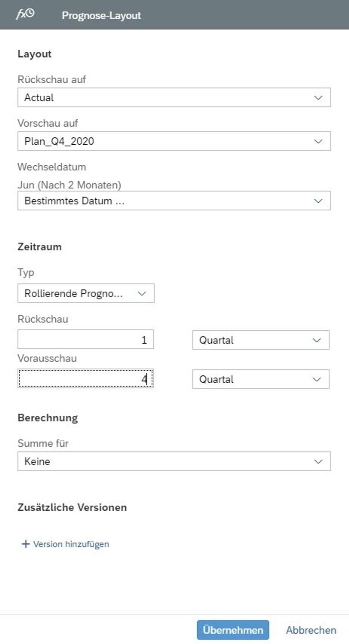Click the Rückschau number input field
Screen dimensions: 349x644
[x=85, y=339]
